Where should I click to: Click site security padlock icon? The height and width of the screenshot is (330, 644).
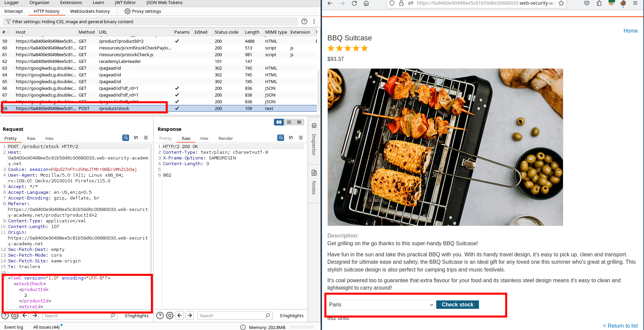[401, 3]
